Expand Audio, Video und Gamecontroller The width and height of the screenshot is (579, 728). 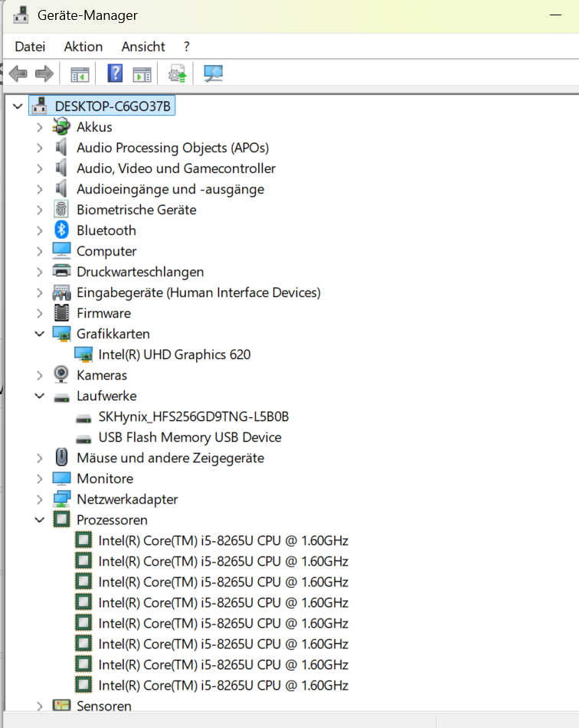click(40, 168)
